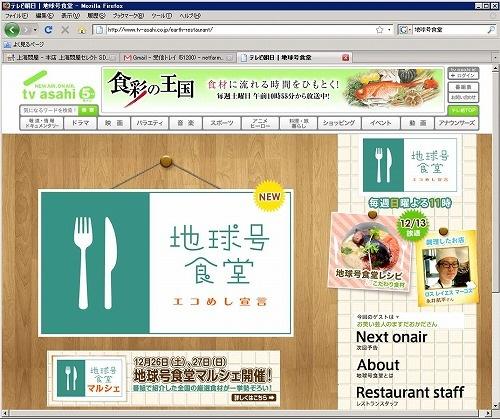Open the search engine selector dropdown
Viewport: 500px width, 419px height.
pyautogui.click(x=404, y=30)
